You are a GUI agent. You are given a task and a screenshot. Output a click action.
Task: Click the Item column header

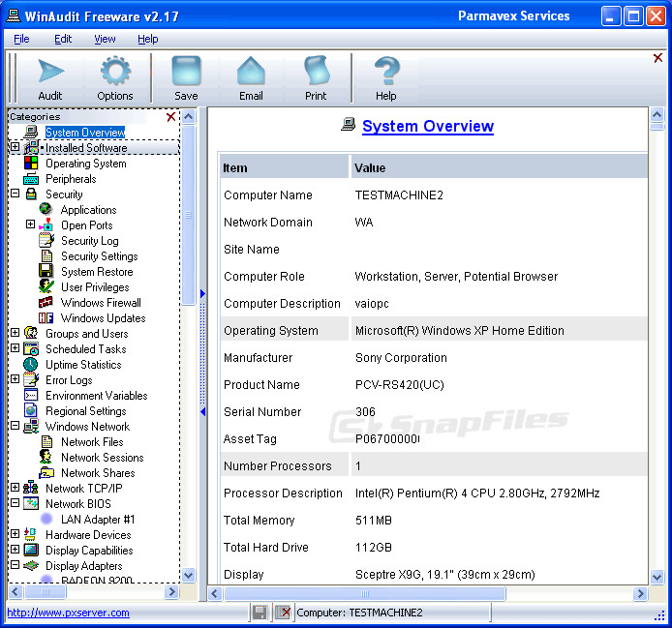click(x=284, y=167)
